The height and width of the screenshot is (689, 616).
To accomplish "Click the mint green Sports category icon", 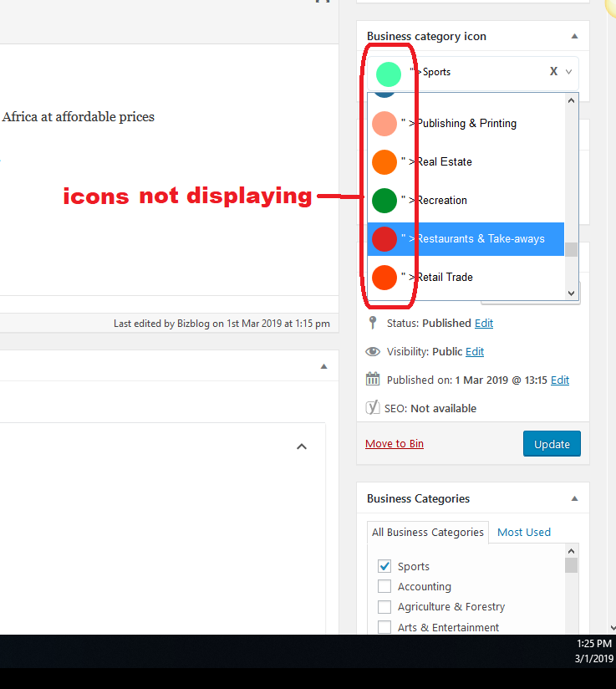I will (389, 74).
